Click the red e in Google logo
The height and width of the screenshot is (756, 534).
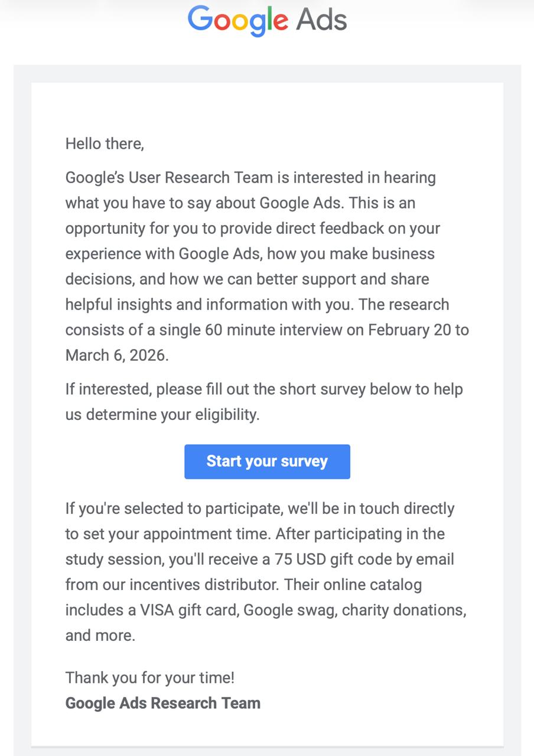pos(282,22)
